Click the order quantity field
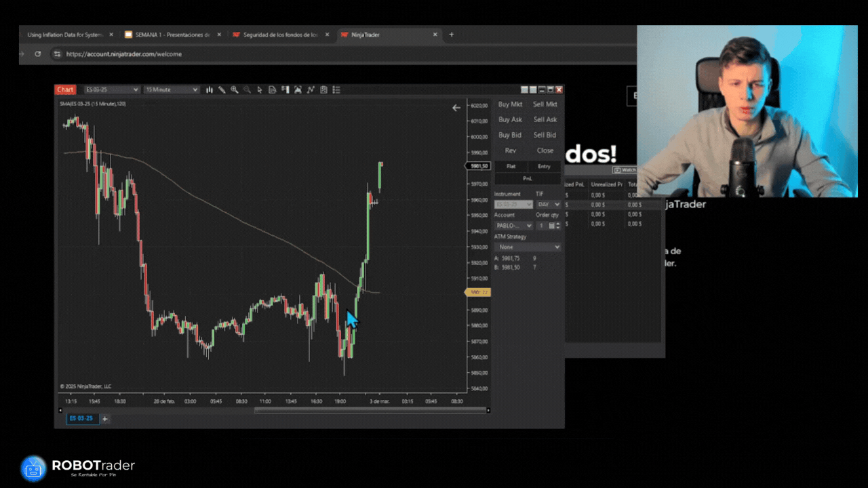Viewport: 868px width, 488px height. 542,226
